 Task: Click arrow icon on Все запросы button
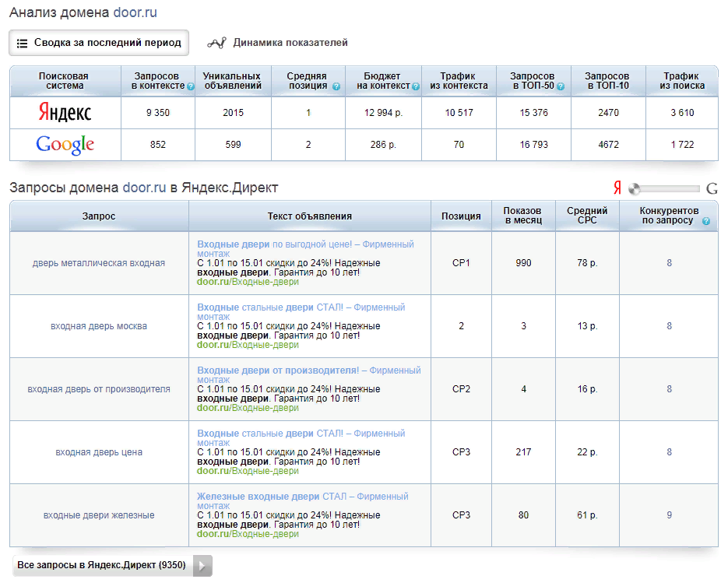(202, 566)
